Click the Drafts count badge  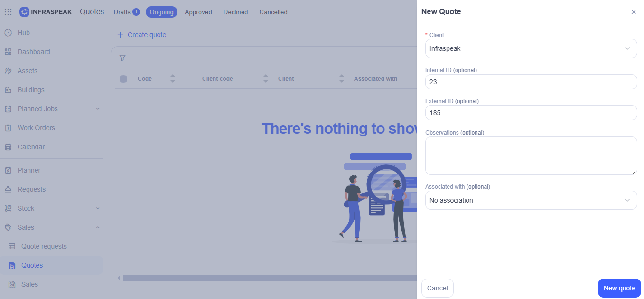[x=136, y=12]
